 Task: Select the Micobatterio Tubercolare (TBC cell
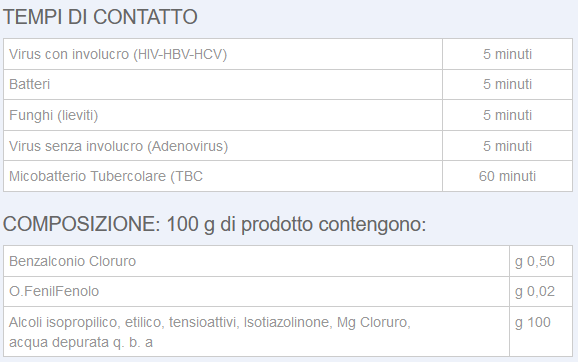(223, 176)
